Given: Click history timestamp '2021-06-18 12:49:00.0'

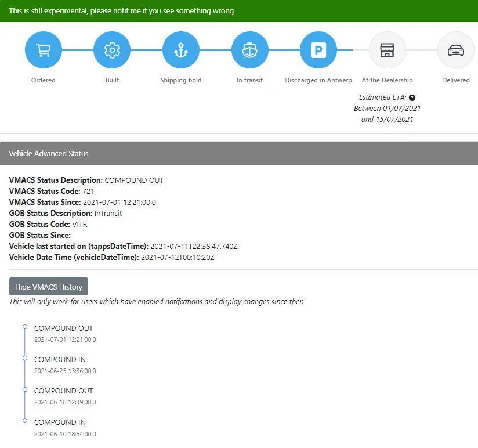Looking at the screenshot, I should [65, 402].
